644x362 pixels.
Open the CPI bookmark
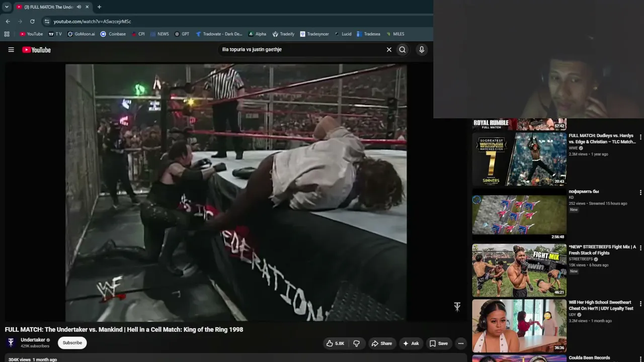pos(138,34)
